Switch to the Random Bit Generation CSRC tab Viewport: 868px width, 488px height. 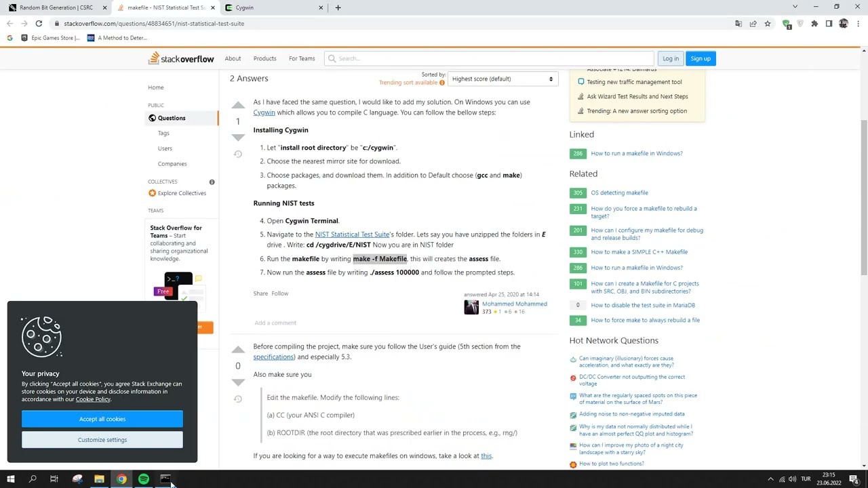(x=56, y=7)
